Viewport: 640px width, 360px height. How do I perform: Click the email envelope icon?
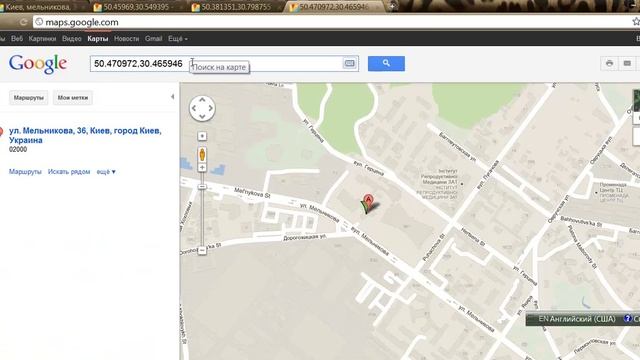click(627, 63)
